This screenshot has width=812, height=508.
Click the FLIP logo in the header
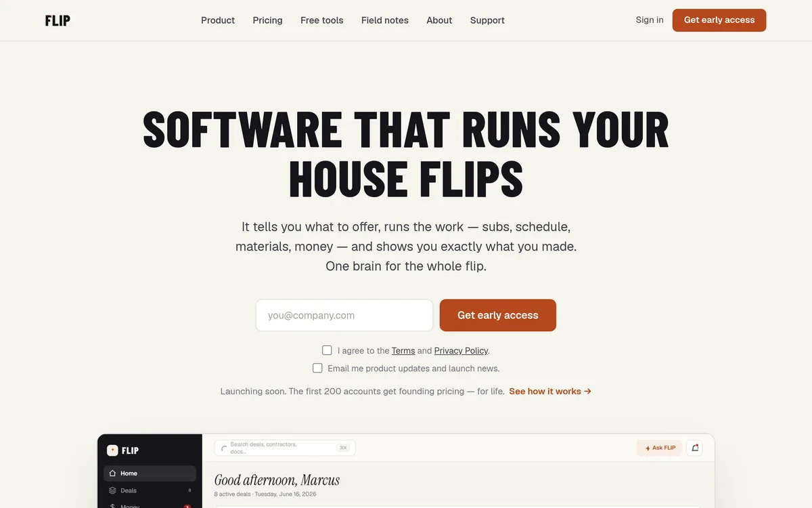click(x=58, y=20)
